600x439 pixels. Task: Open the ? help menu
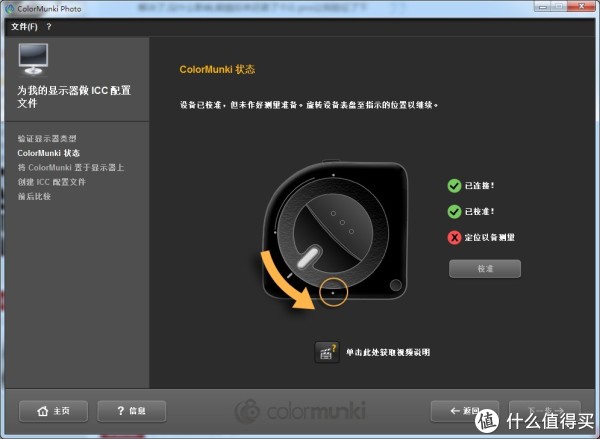pos(49,27)
